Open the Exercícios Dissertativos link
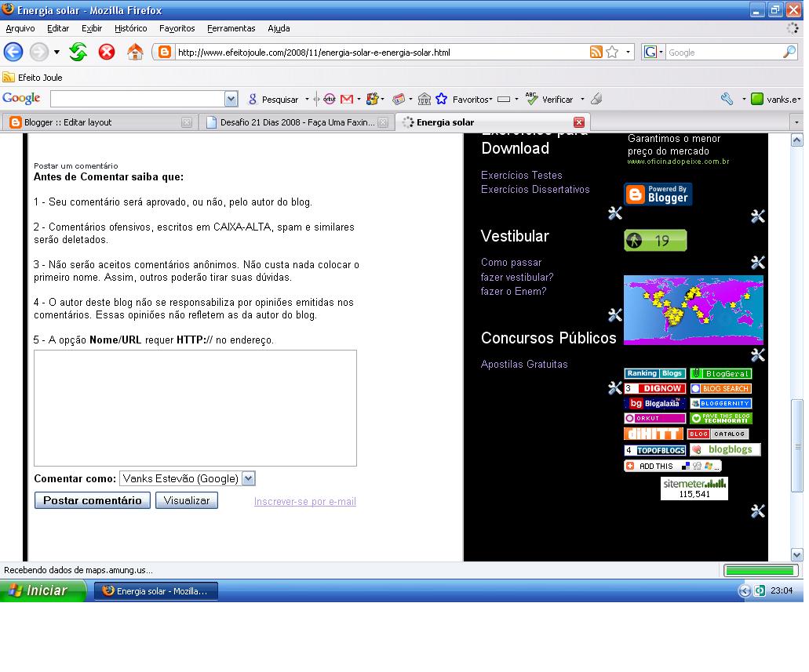This screenshot has height=672, width=809. (535, 189)
